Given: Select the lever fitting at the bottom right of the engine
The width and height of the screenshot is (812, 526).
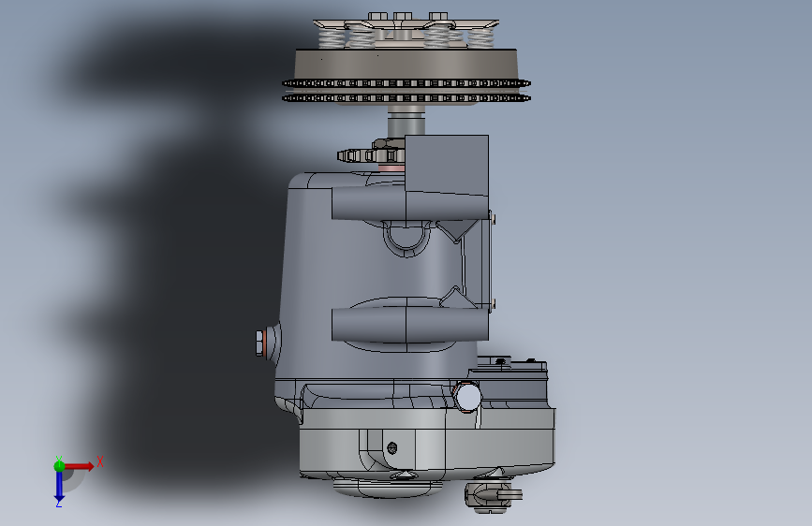Looking at the screenshot, I should [x=493, y=496].
